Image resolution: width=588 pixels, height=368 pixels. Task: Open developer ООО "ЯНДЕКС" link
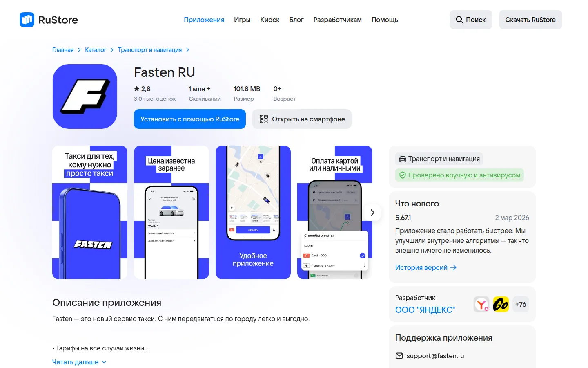[x=425, y=310]
